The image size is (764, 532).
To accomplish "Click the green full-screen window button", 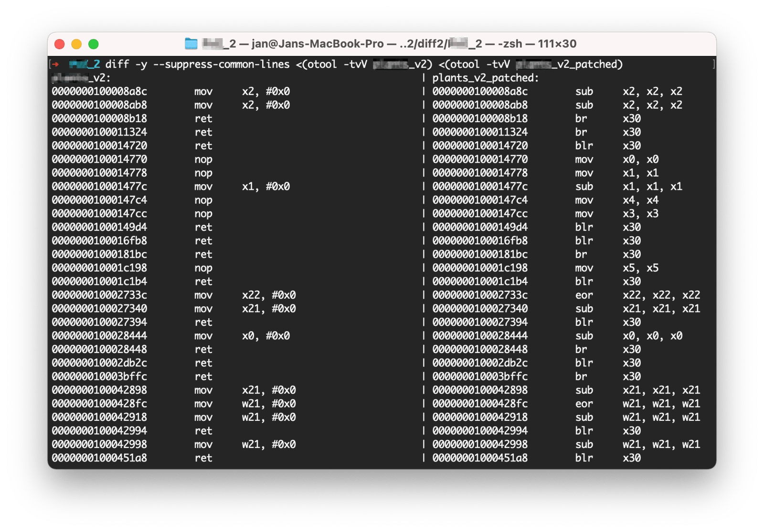I will point(94,44).
